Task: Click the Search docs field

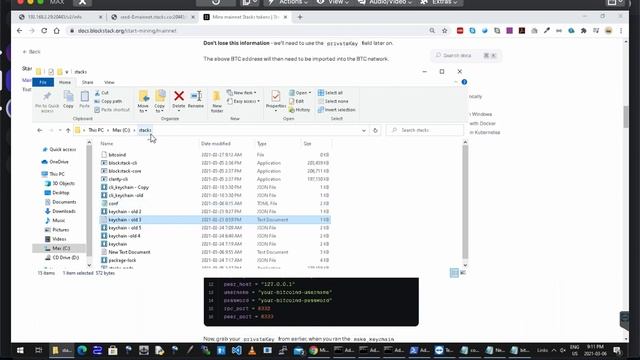Action: (x=466, y=56)
